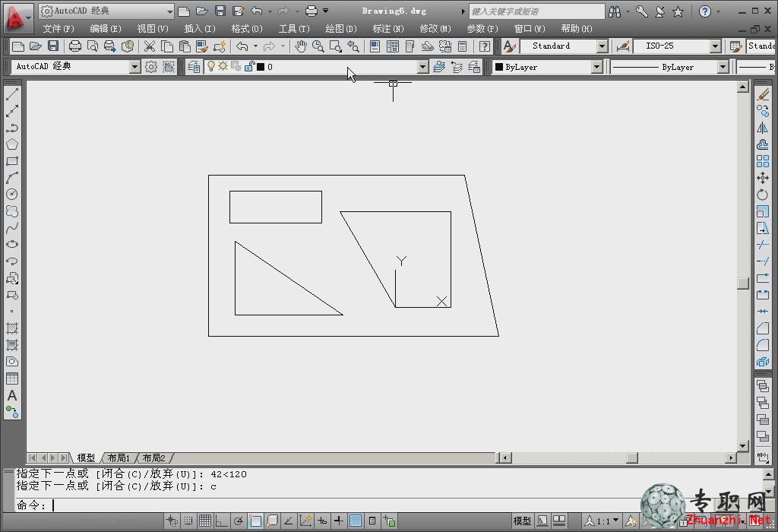Switch to the 布局2 tab
The width and height of the screenshot is (778, 532).
pos(153,458)
